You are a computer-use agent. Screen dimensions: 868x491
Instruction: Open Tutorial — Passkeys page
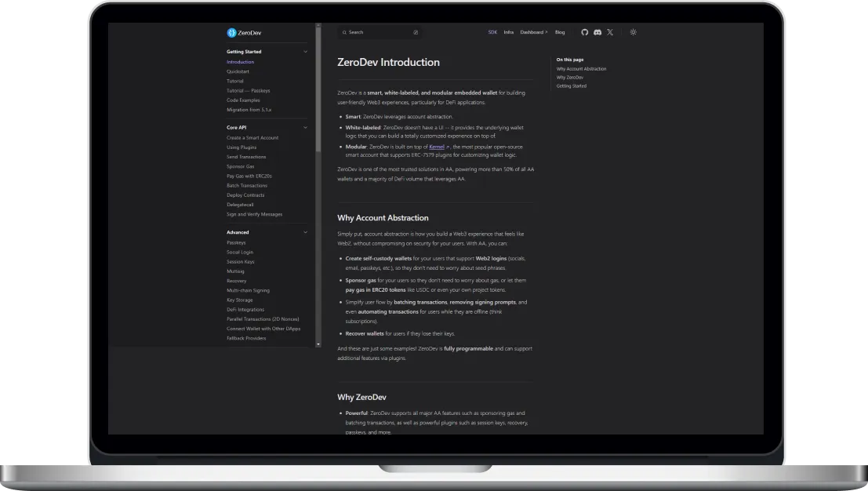pyautogui.click(x=248, y=91)
